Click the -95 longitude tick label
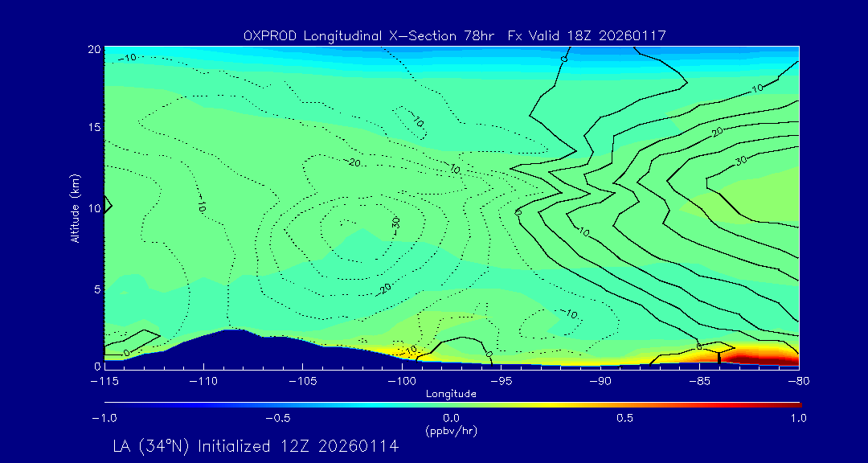This screenshot has width=868, height=463. (501, 382)
